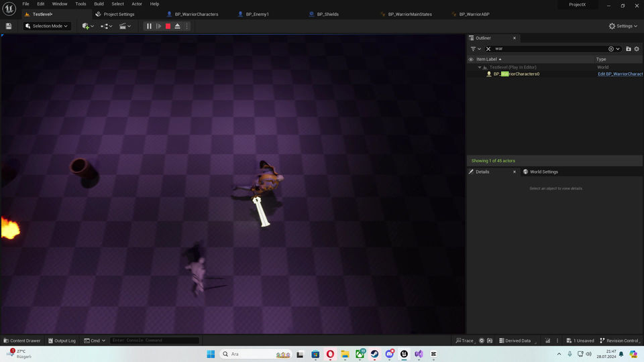This screenshot has height=362, width=644.
Task: Open the Output Log
Action: (x=62, y=341)
